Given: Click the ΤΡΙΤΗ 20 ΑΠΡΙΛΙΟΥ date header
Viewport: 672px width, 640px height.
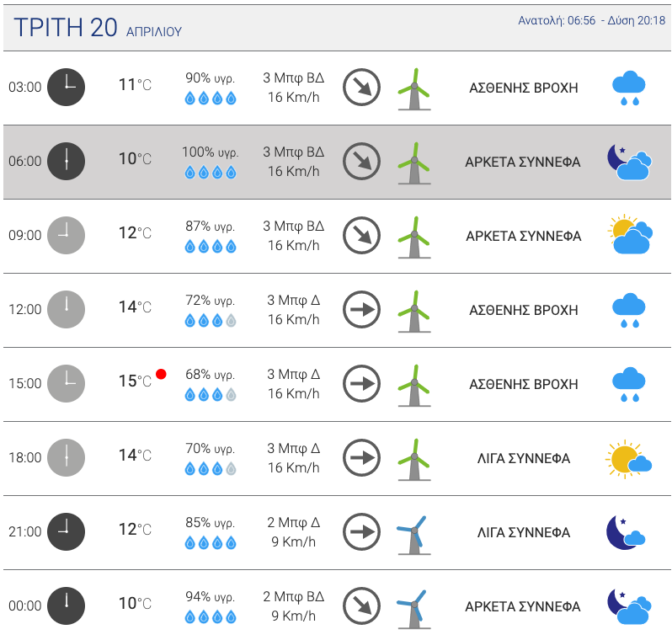Looking at the screenshot, I should coord(99,28).
